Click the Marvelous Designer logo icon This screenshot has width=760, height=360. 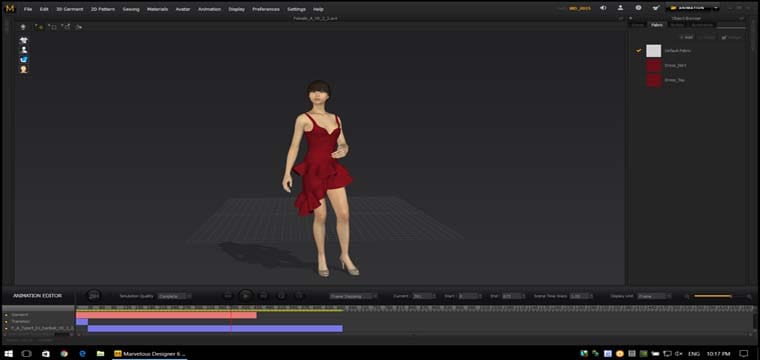click(x=9, y=8)
